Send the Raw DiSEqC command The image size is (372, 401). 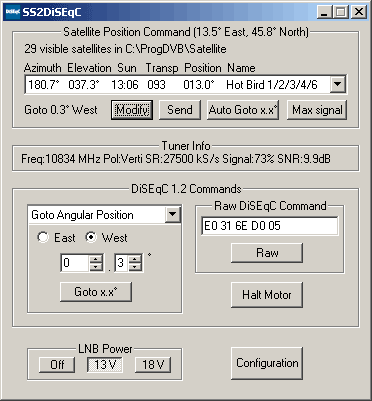click(267, 252)
